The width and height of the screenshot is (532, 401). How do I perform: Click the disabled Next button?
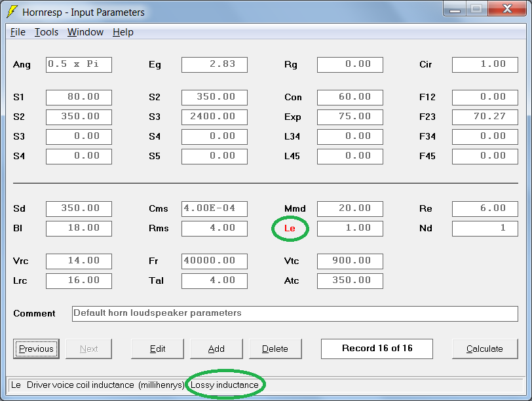pos(88,349)
